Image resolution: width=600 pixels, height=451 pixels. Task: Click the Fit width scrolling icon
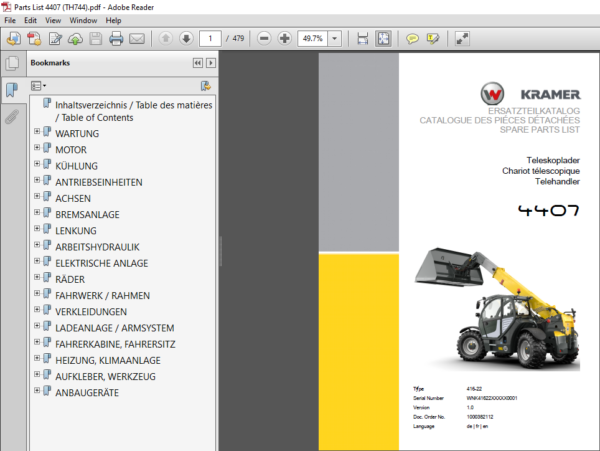[x=362, y=39]
